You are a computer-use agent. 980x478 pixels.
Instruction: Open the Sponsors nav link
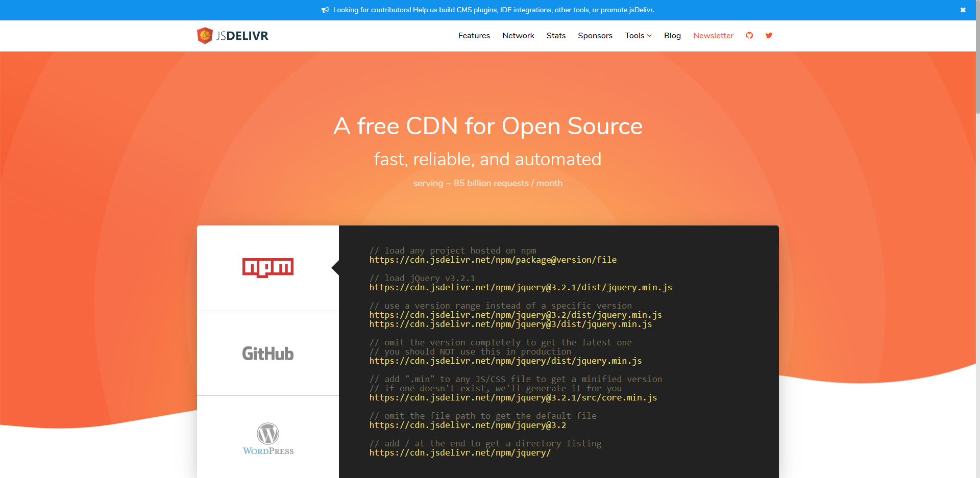click(595, 36)
